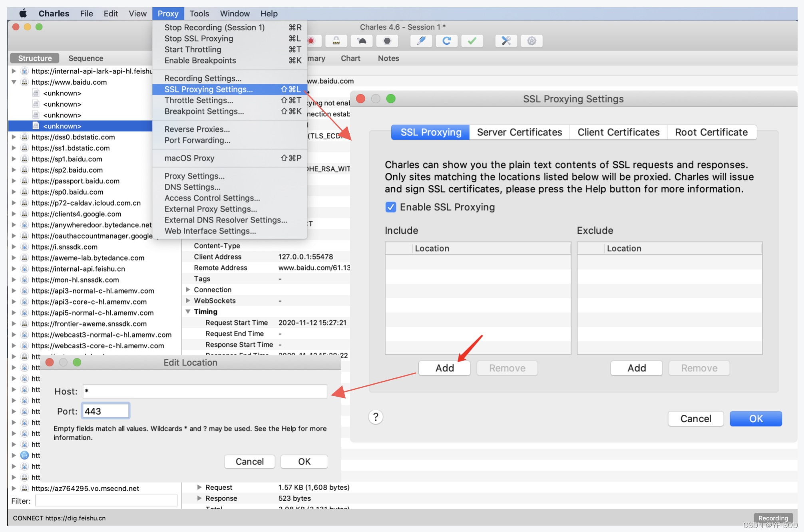Click the icon beside https://i.snssdk.com
Image resolution: width=804 pixels, height=532 pixels.
pyautogui.click(x=24, y=247)
